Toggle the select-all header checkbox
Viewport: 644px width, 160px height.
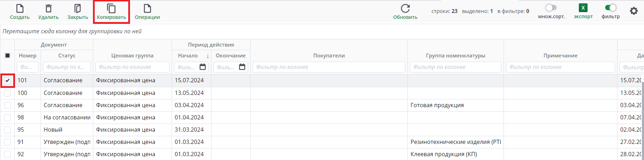pos(7,55)
